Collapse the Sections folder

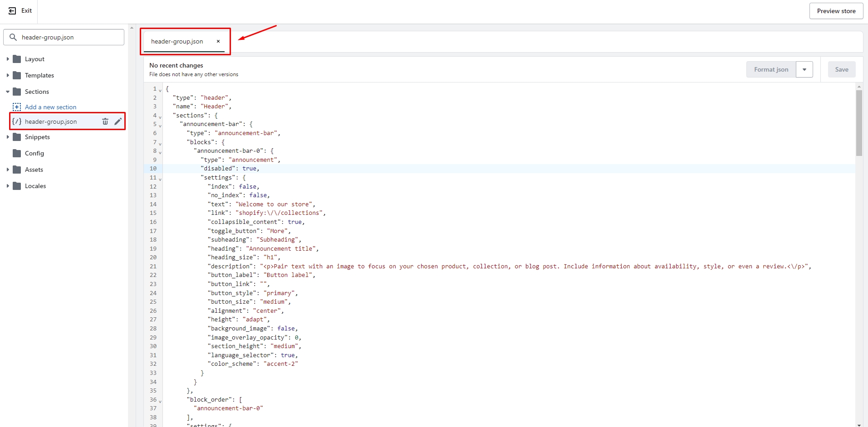click(x=8, y=92)
